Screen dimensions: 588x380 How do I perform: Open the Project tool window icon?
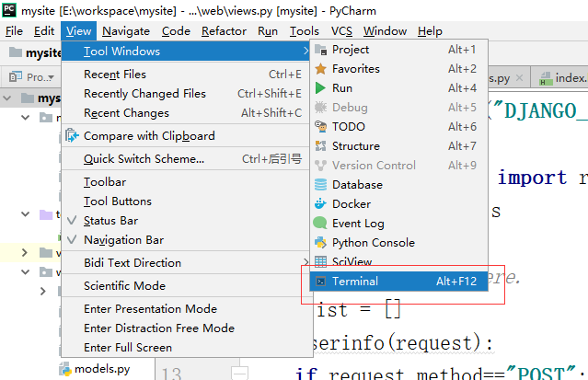point(320,50)
